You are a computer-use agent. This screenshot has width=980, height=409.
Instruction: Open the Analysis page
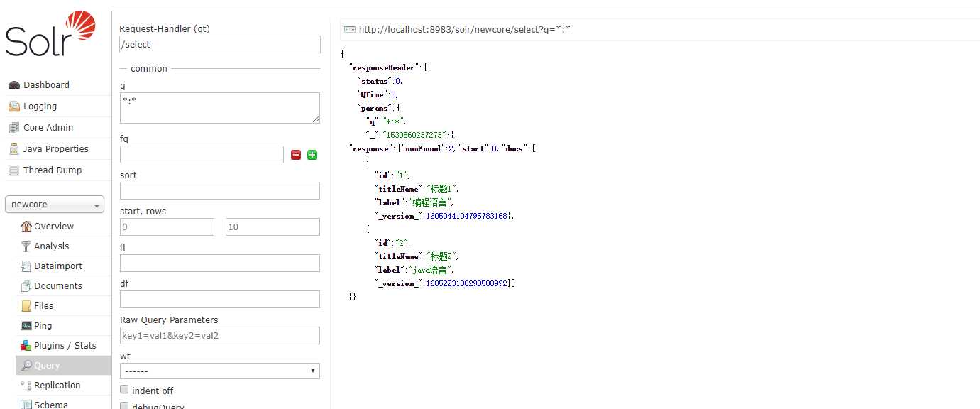pyautogui.click(x=52, y=246)
